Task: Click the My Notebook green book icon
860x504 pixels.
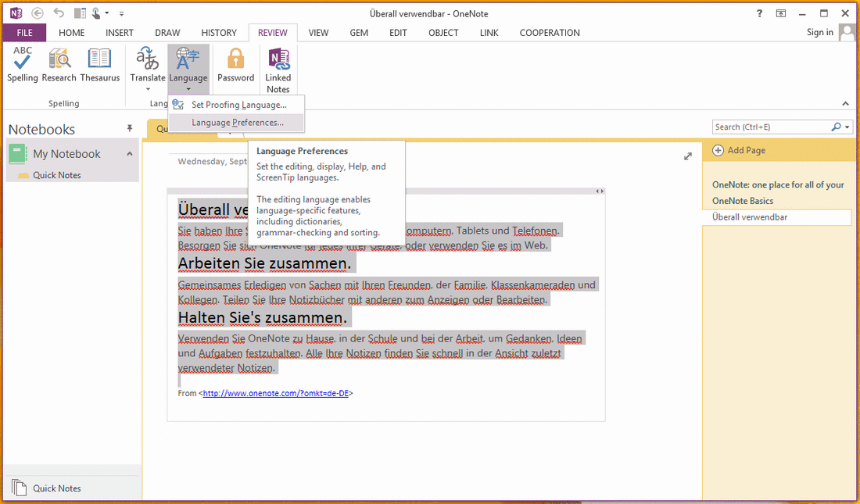Action: click(18, 154)
